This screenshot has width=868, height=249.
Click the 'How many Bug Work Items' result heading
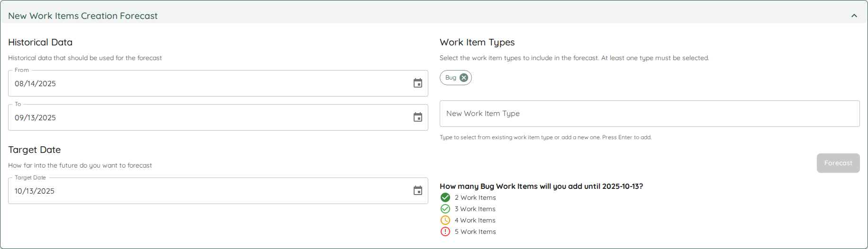pyautogui.click(x=541, y=186)
